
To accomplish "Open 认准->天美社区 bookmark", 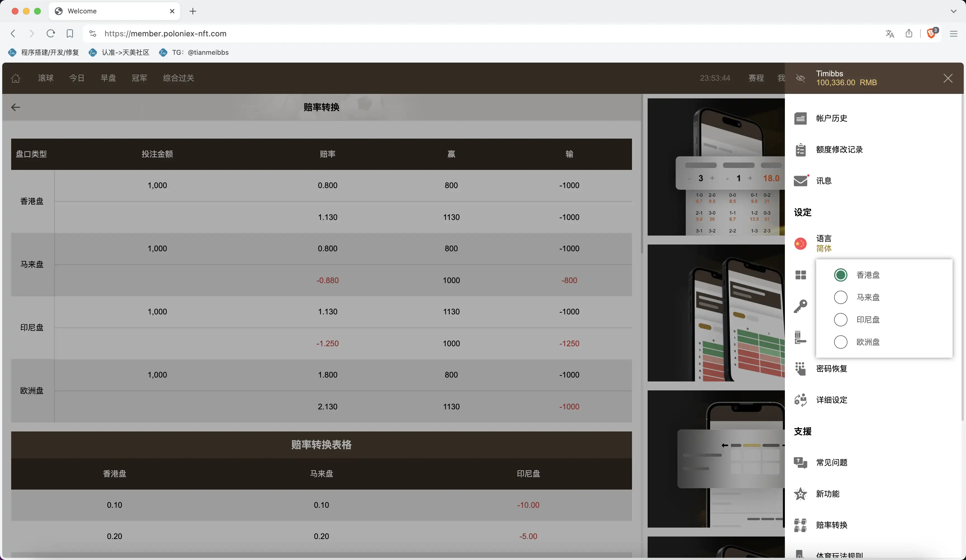I will pyautogui.click(x=119, y=53).
